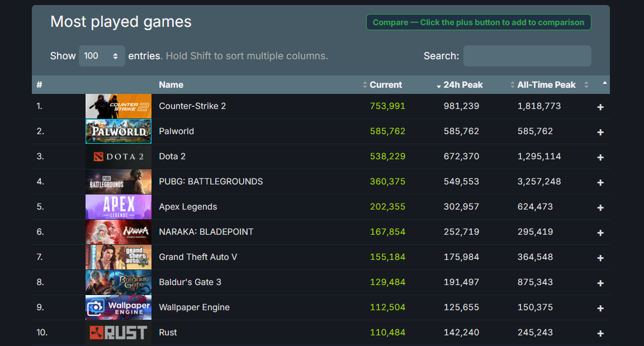Viewport: 644px width, 346px height.
Task: Sort table by Name column header
Action: [171, 85]
